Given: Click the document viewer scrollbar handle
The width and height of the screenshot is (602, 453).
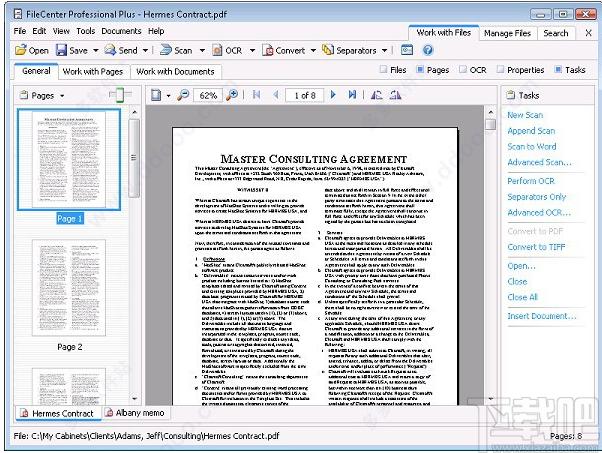Looking at the screenshot, I should coord(490,124).
